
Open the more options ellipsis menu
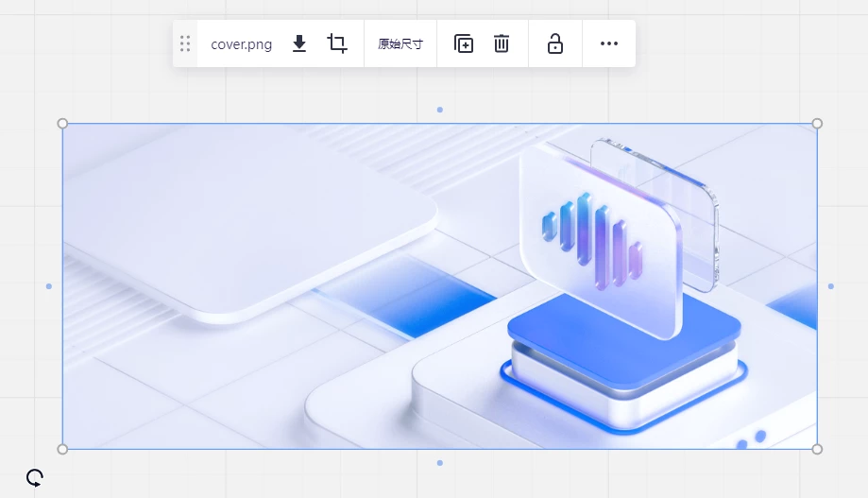click(609, 43)
